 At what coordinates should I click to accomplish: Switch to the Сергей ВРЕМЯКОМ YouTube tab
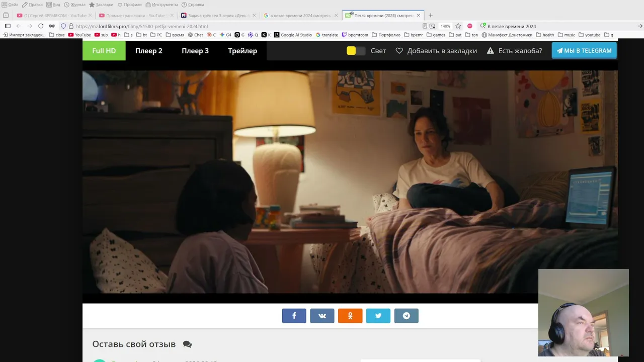(x=54, y=16)
